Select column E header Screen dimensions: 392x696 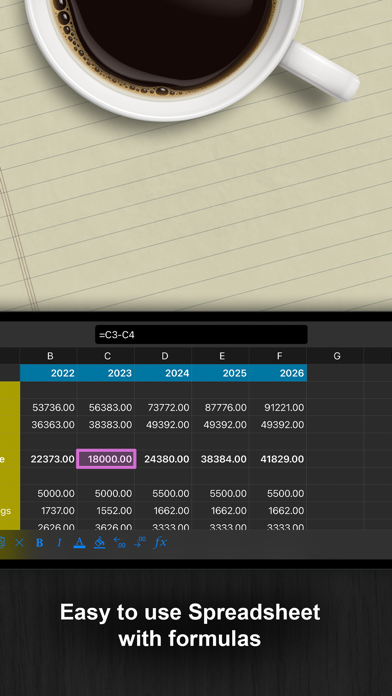click(221, 356)
